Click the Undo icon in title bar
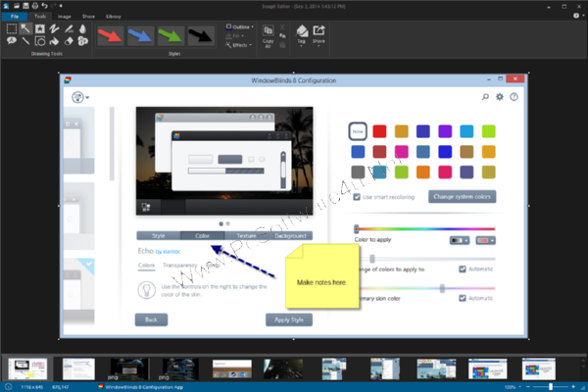The image size is (588, 392). pos(45,6)
